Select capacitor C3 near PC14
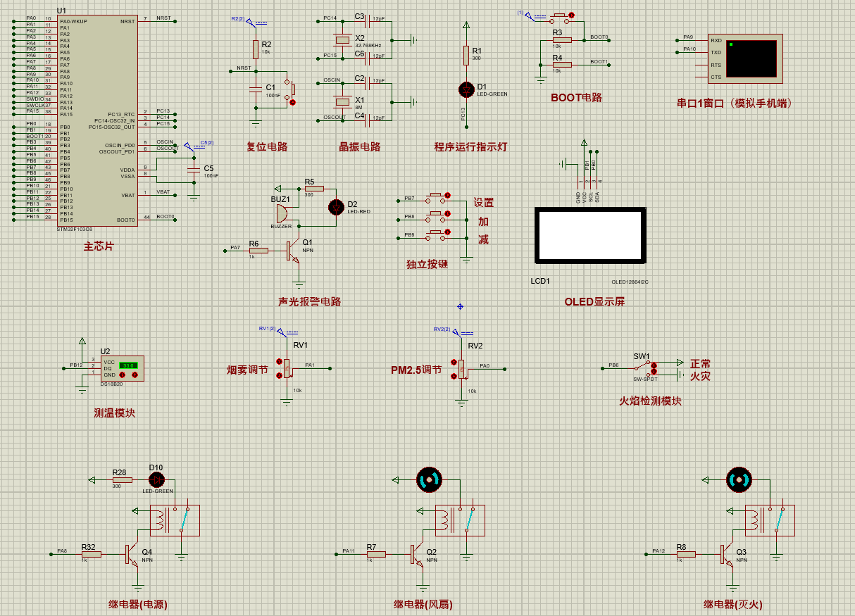 [x=367, y=22]
